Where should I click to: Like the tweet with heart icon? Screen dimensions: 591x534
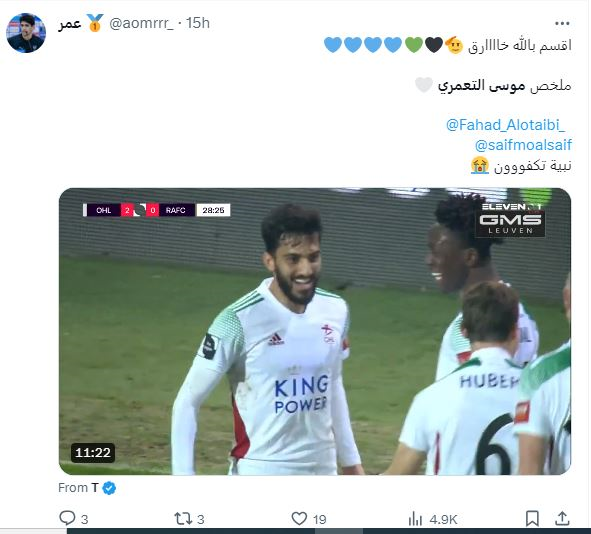pyautogui.click(x=299, y=519)
